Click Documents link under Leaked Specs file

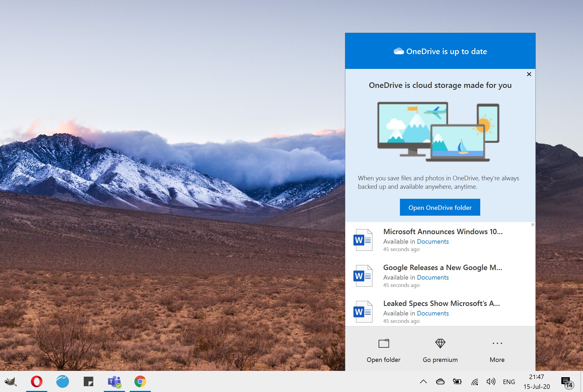coord(433,313)
